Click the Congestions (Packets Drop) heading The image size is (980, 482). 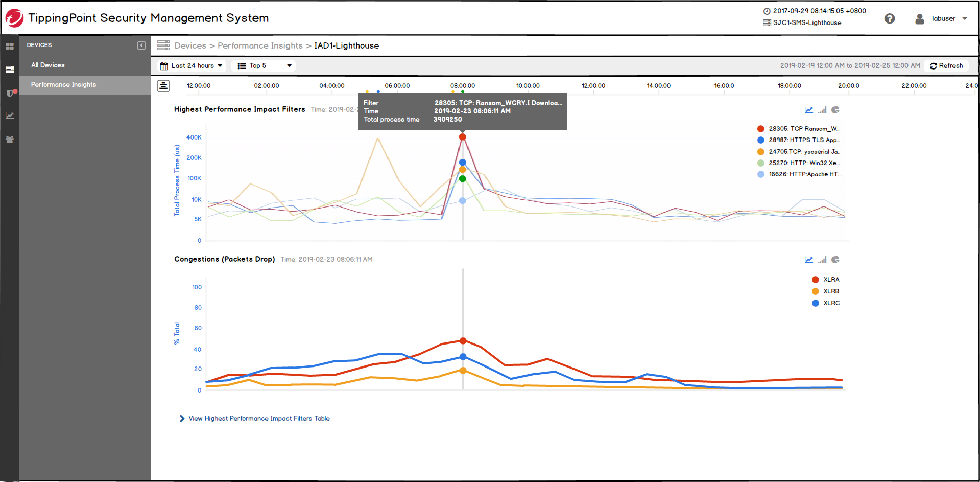pos(225,259)
